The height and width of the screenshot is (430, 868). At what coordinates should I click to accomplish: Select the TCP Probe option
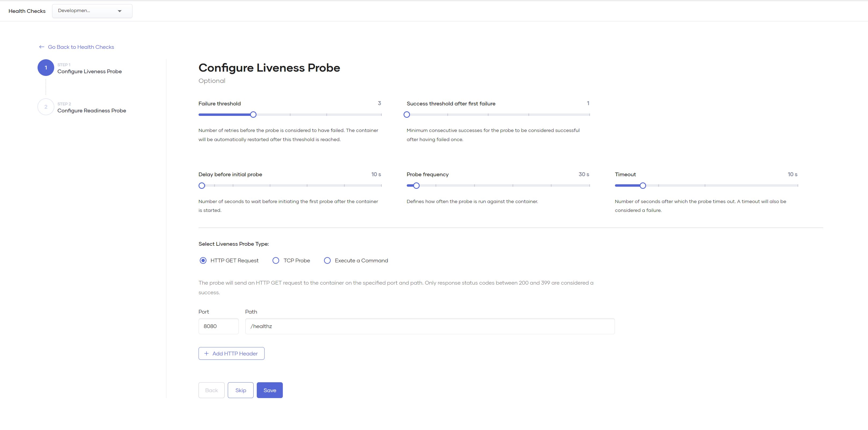[x=276, y=260]
